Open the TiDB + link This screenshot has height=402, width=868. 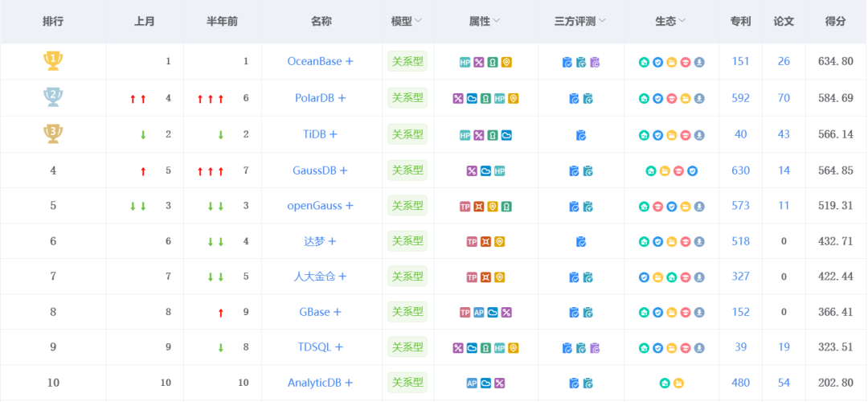click(321, 134)
